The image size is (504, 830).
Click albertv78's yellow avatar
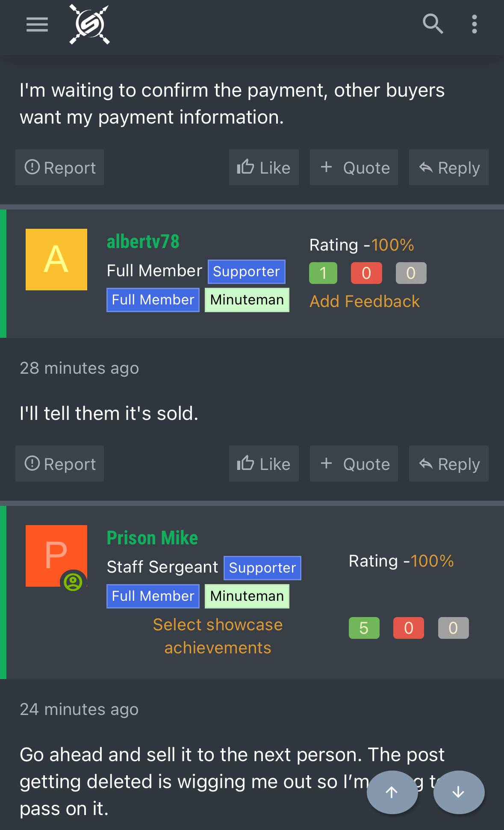pyautogui.click(x=56, y=260)
